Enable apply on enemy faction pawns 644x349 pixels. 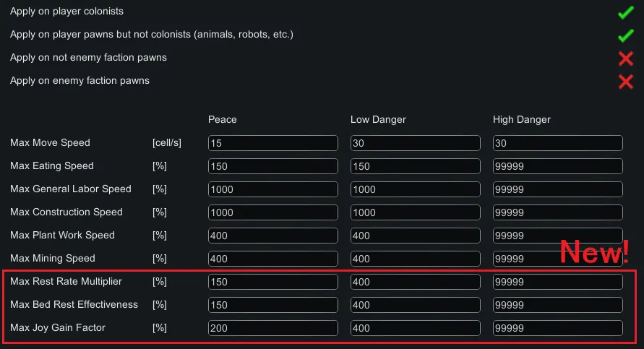click(x=625, y=82)
